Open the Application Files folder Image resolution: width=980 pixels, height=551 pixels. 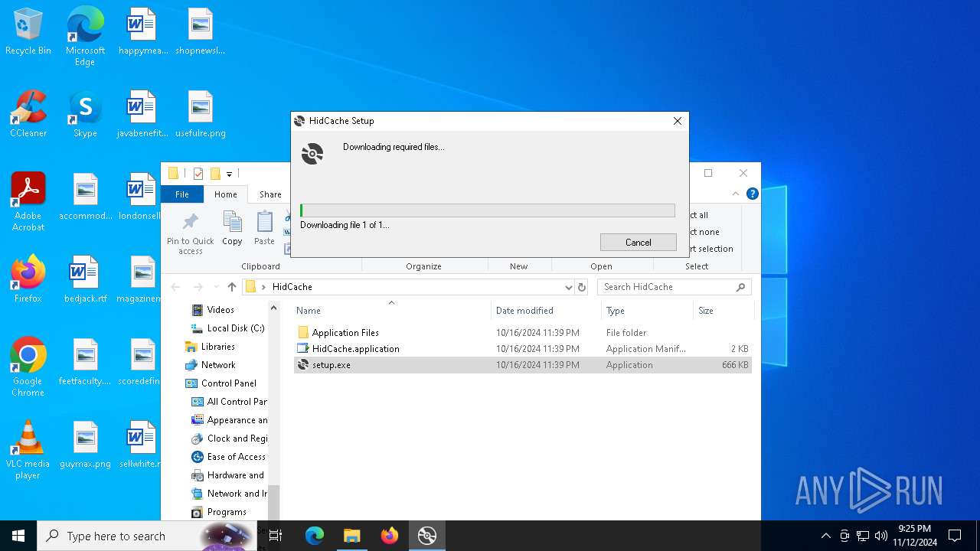pyautogui.click(x=345, y=333)
